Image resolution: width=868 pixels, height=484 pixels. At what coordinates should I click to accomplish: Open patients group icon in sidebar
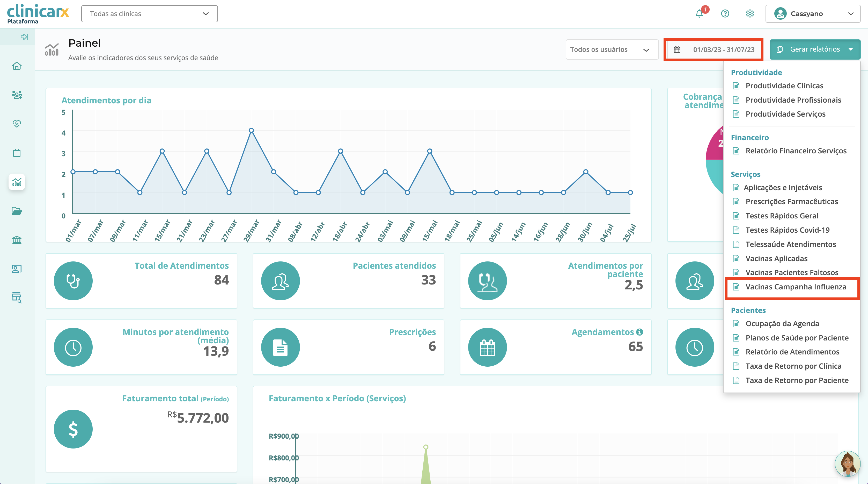(17, 95)
